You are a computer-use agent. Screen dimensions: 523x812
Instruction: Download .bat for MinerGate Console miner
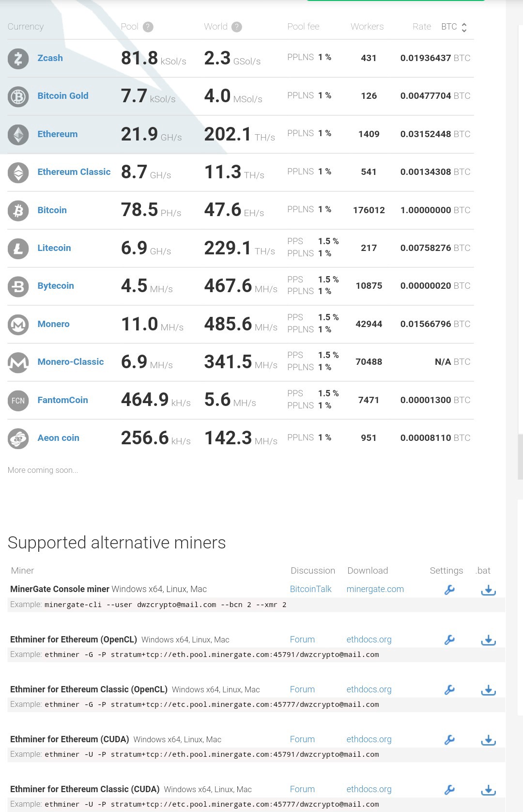pos(488,590)
